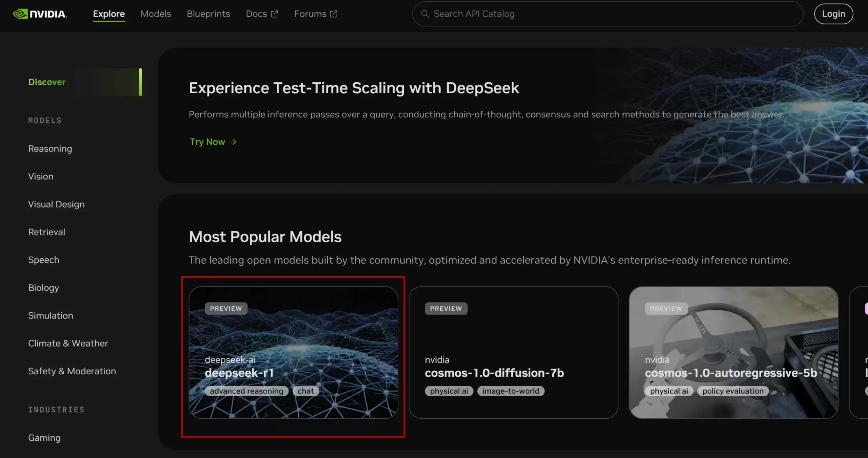Click the Docs external-link icon
Image resolution: width=868 pixels, height=458 pixels.
tap(274, 14)
